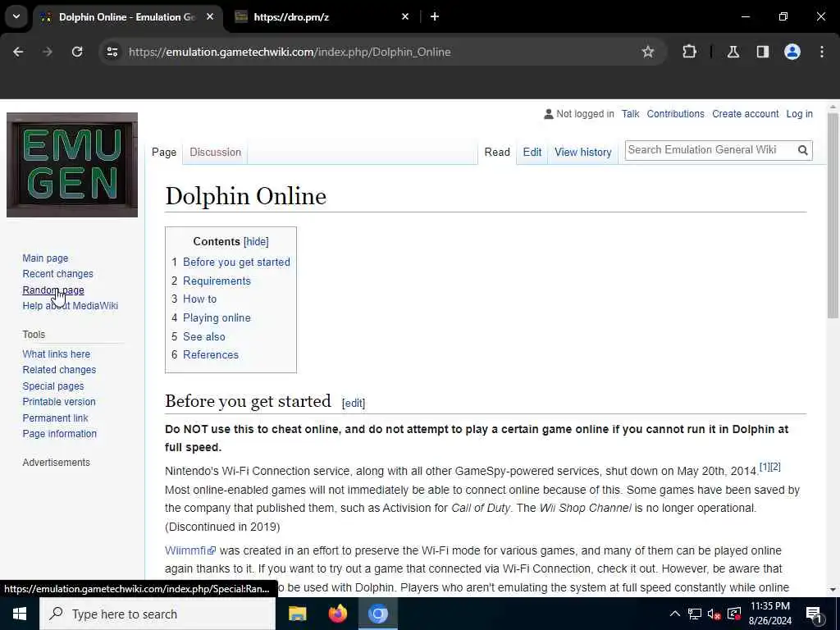Open Printable version link
Image resolution: width=840 pixels, height=630 pixels.
click(x=59, y=402)
